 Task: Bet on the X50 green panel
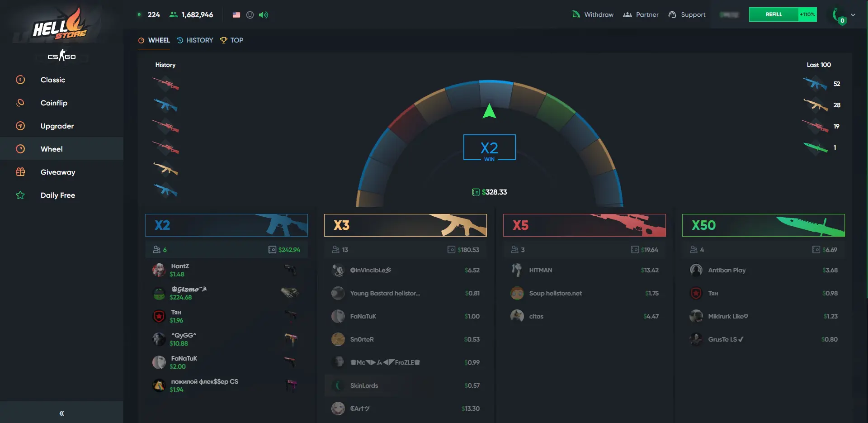point(764,225)
